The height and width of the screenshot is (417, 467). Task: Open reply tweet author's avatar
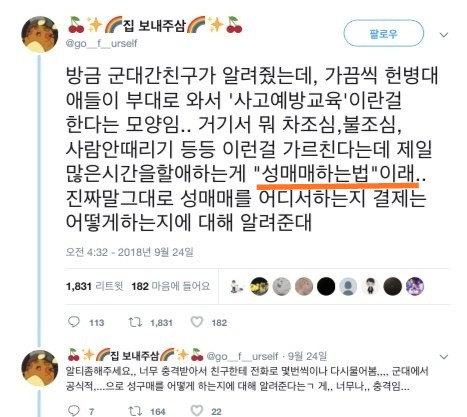point(40,368)
